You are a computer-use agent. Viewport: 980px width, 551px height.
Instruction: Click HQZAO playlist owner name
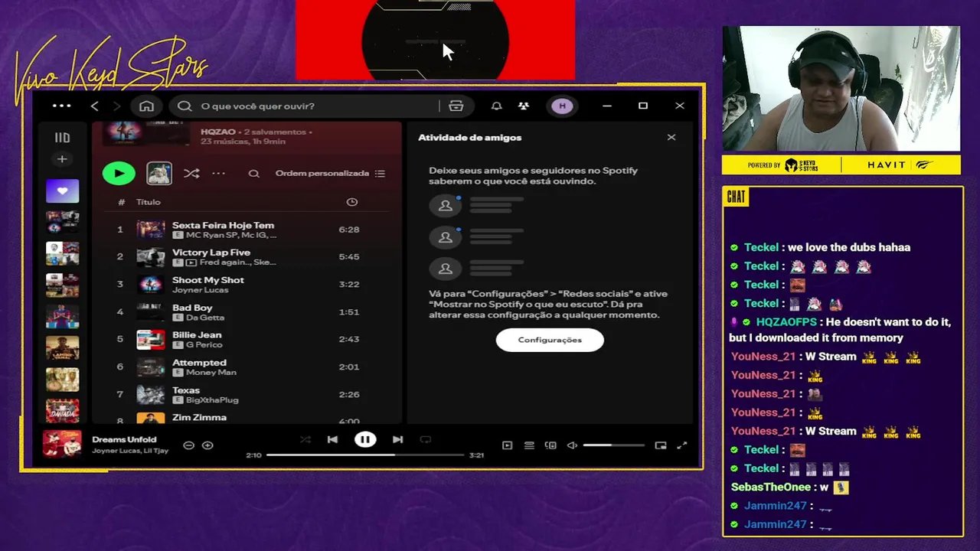tap(217, 132)
